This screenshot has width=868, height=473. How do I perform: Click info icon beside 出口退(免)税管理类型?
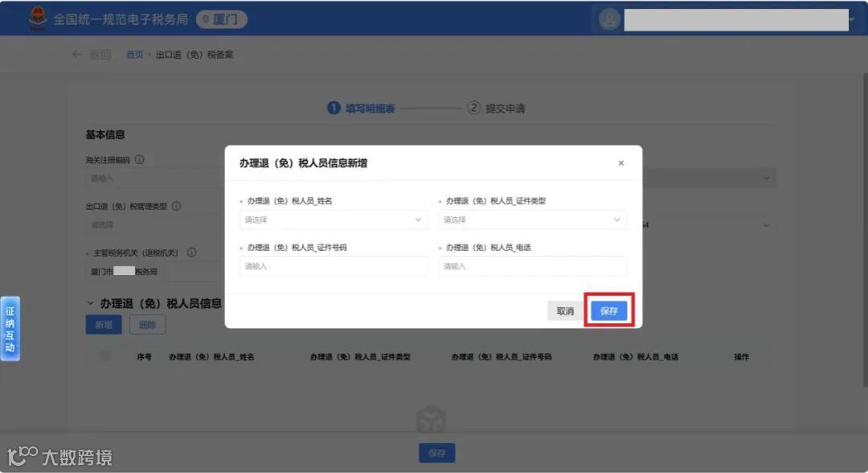point(176,206)
